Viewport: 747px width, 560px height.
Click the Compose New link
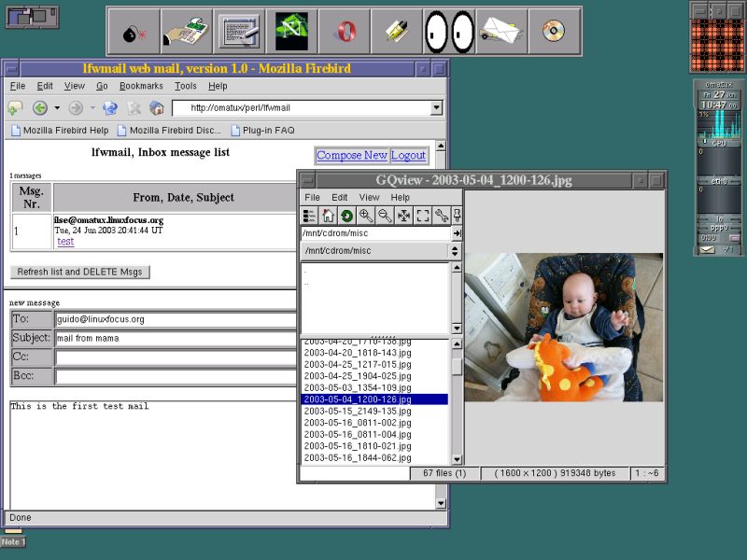pos(351,156)
